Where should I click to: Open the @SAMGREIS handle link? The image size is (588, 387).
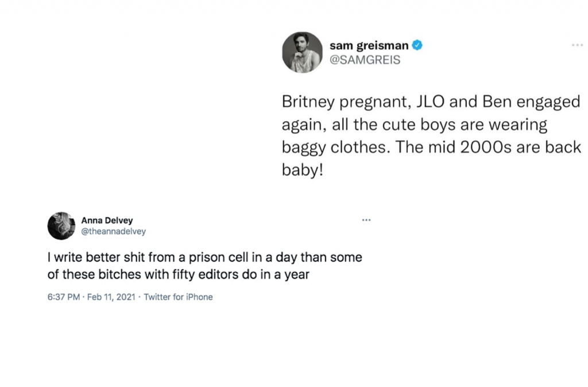pyautogui.click(x=365, y=60)
